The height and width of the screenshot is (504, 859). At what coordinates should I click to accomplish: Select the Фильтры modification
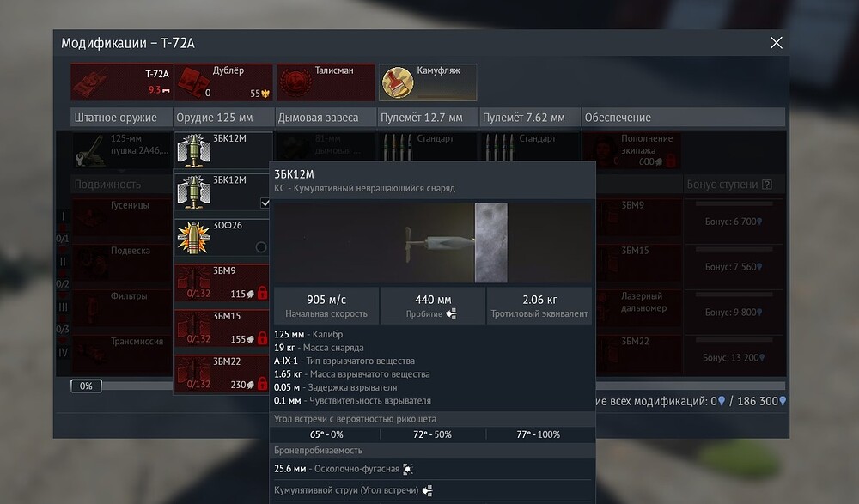122,308
